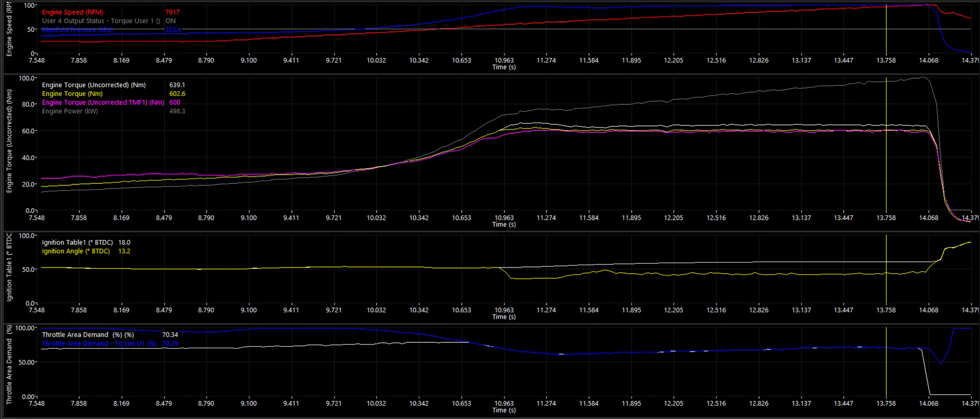The image size is (980, 419).
Task: Click Engine Torque (Uncorrected) vertical axis title
Action: pyautogui.click(x=9, y=141)
